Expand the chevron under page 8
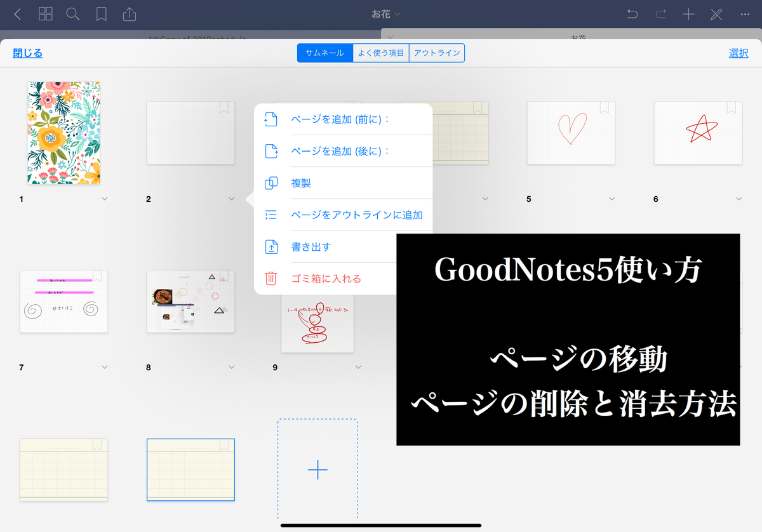This screenshot has height=532, width=762. click(x=232, y=367)
